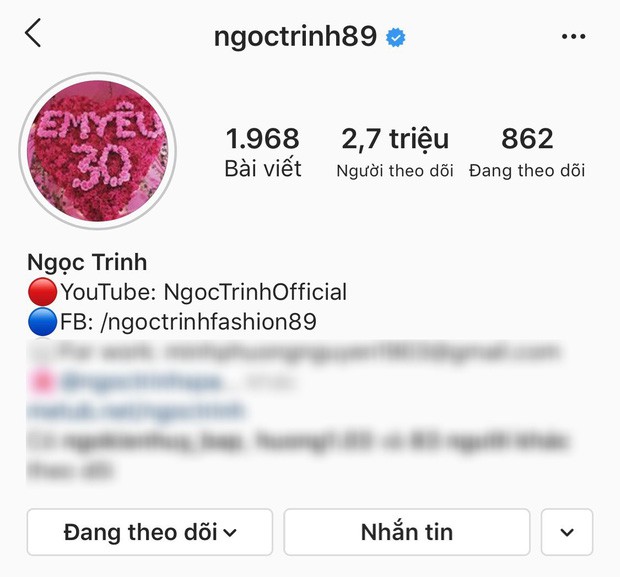Tap the blue circle emoji beside FB
This screenshot has height=577, width=620.
(42, 322)
